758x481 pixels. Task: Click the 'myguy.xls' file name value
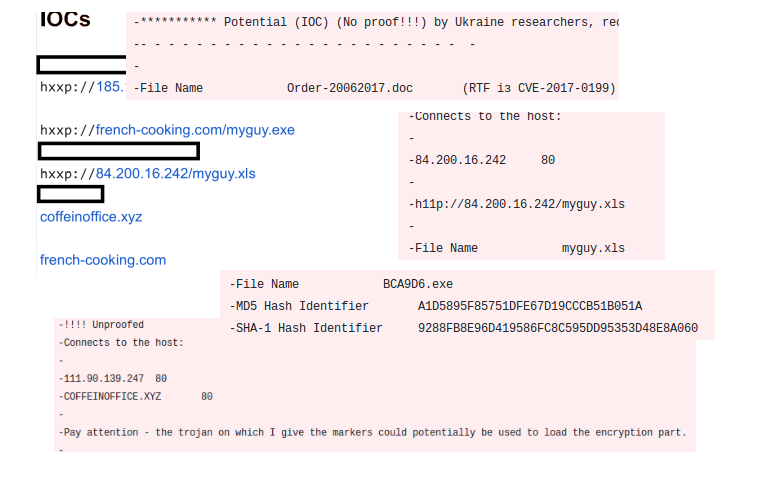593,248
